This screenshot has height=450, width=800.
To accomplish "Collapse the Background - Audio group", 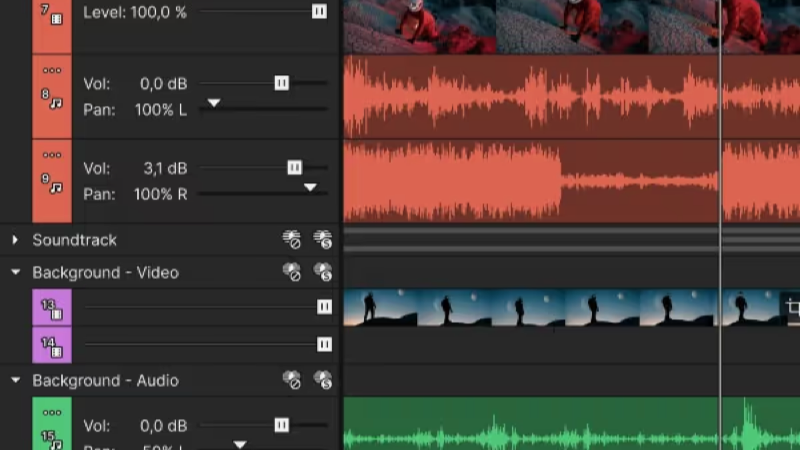I will coord(15,380).
